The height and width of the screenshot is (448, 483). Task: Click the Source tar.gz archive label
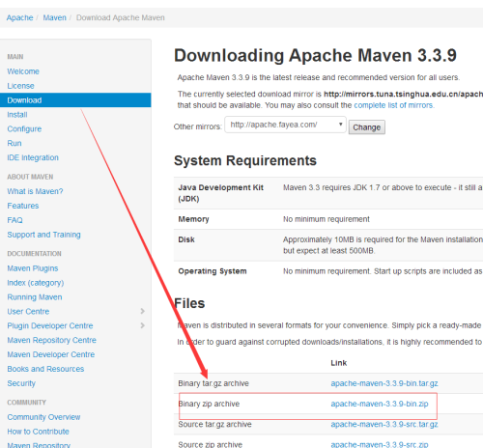tap(214, 425)
